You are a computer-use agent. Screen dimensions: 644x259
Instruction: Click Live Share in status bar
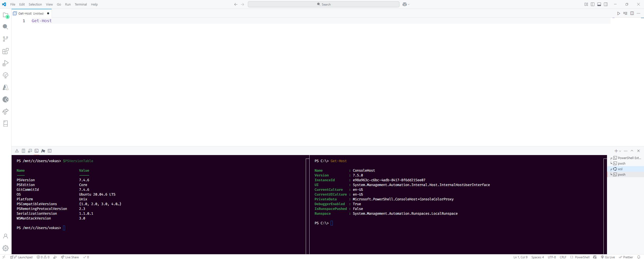pyautogui.click(x=70, y=257)
